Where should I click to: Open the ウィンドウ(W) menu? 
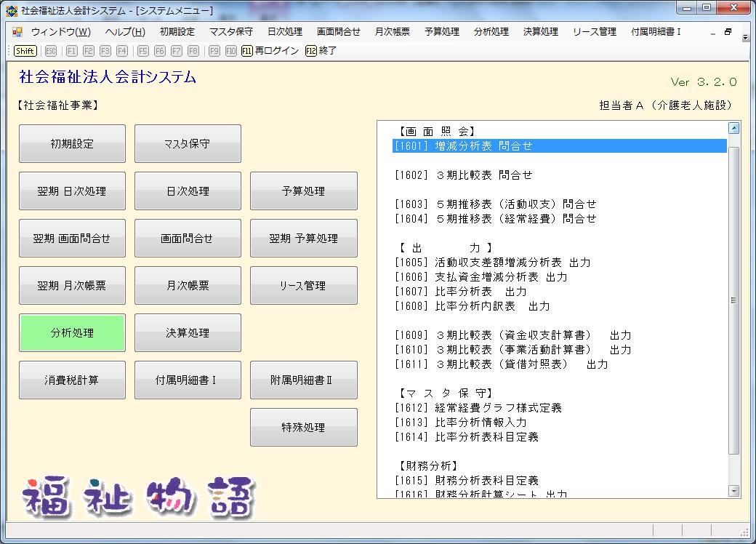[x=60, y=32]
